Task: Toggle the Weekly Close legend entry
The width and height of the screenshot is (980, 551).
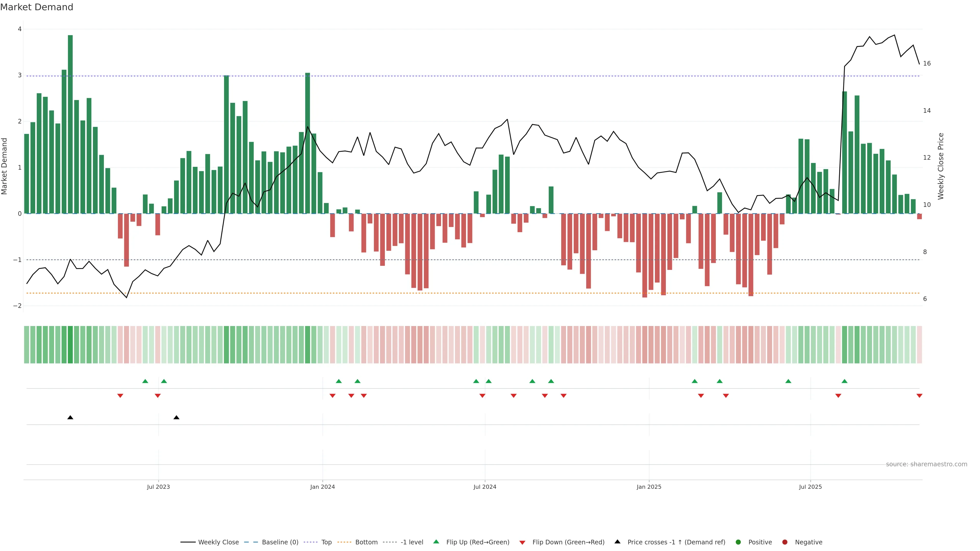Action: point(218,542)
